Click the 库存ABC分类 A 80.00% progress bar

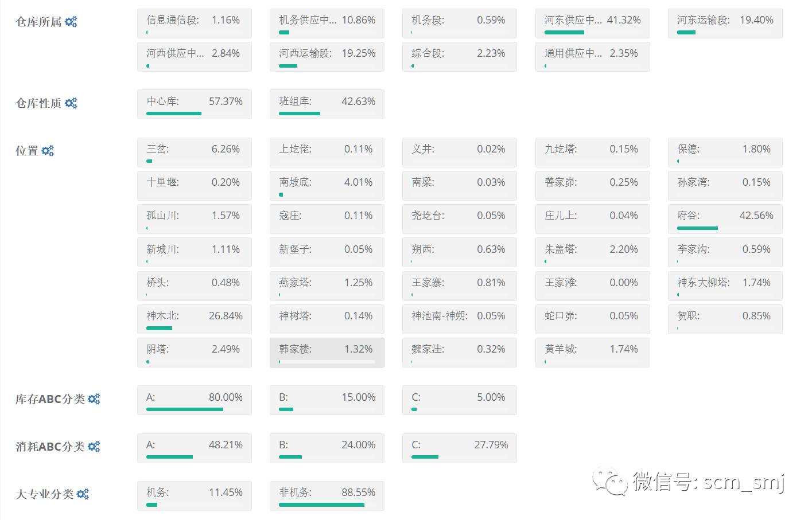click(185, 409)
